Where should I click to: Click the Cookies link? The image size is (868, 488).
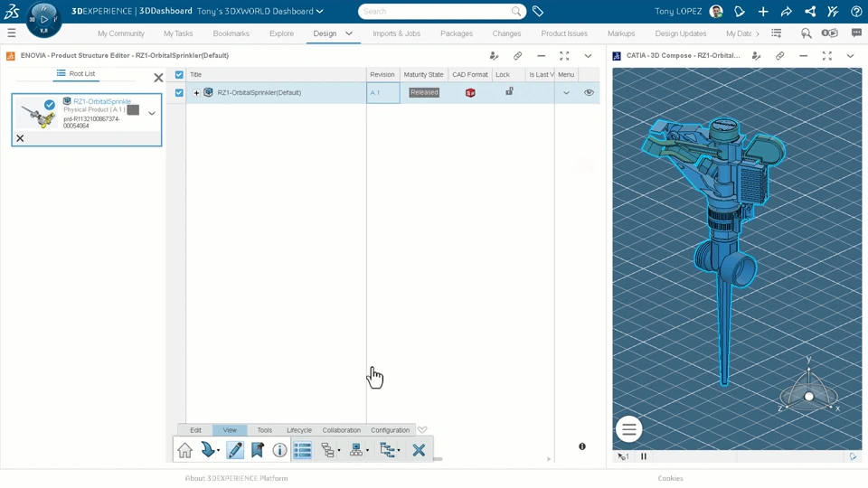tap(670, 478)
